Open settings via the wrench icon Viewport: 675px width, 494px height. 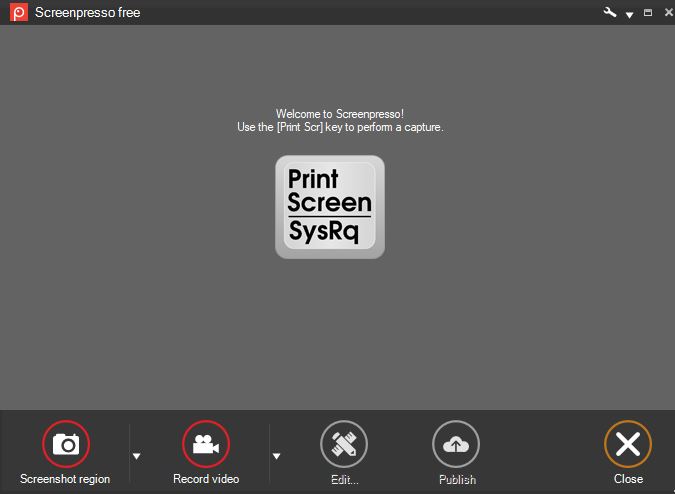[x=610, y=12]
